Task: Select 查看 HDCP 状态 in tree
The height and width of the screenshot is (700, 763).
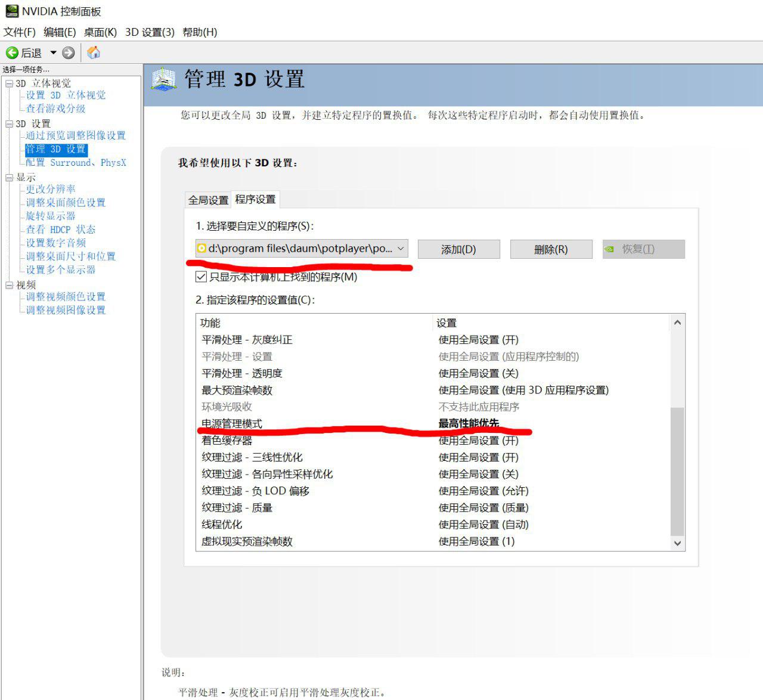Action: coord(61,230)
